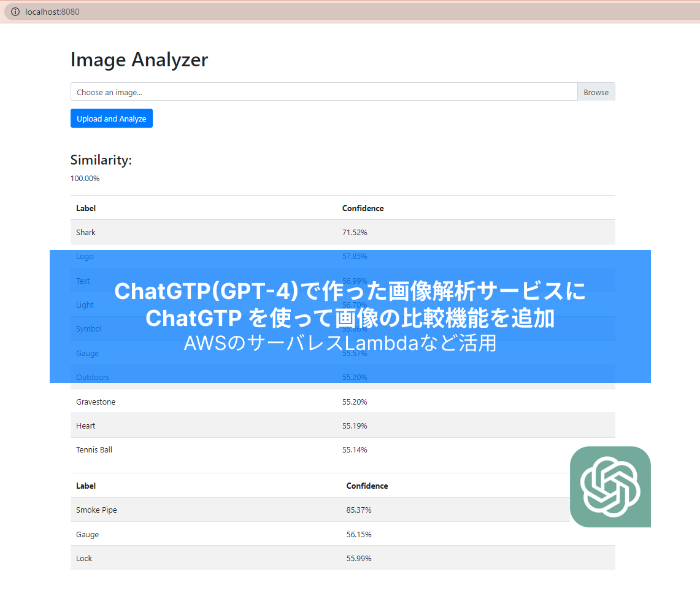
Task: Click the Shark label cell
Action: pos(86,232)
